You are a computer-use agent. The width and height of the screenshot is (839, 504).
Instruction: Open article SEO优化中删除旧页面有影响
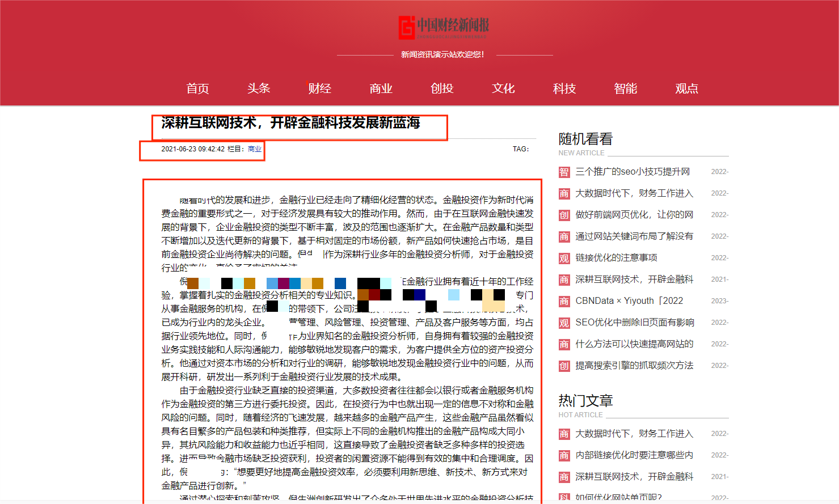(x=635, y=323)
